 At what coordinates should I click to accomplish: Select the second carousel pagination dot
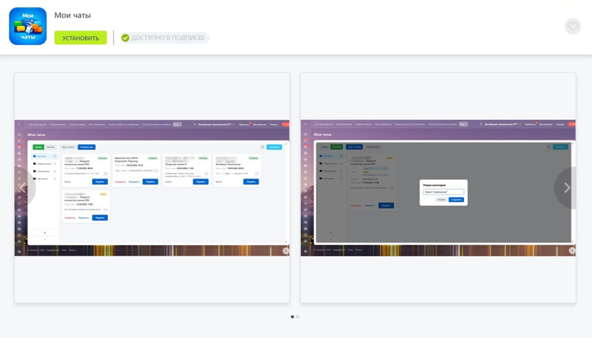click(x=298, y=317)
